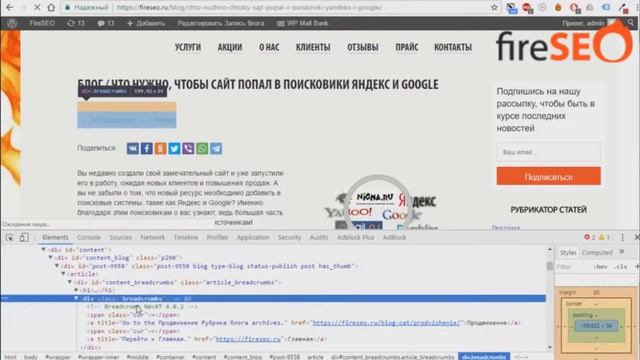This screenshot has width=640, height=360.
Task: Open the fireseo.ru/blog-cat link in DOM
Action: [x=386, y=323]
